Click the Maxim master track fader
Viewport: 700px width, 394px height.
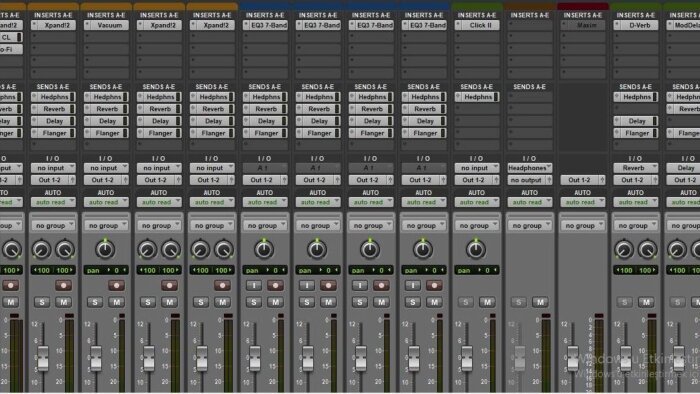pos(572,358)
